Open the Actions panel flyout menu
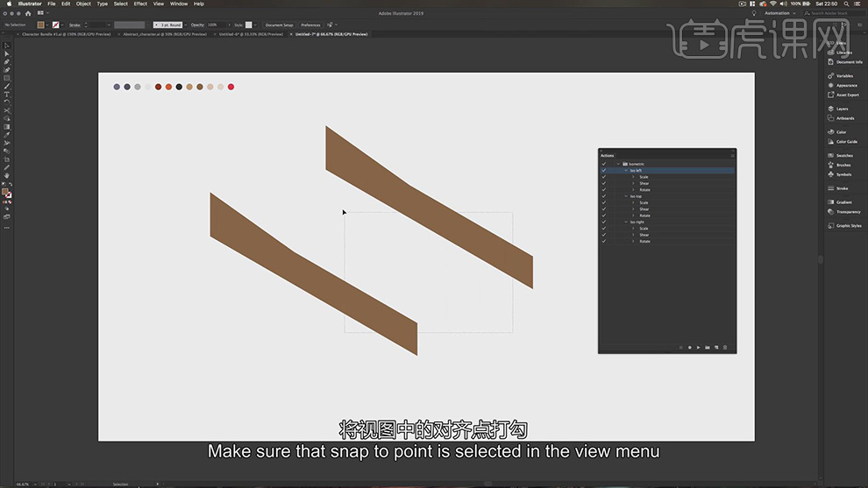This screenshot has width=868, height=488. click(x=732, y=155)
